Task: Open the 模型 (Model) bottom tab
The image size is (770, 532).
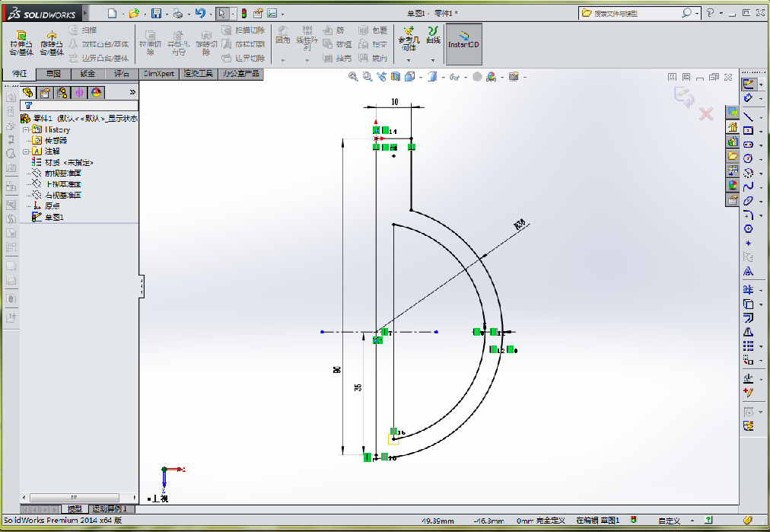Action: tap(75, 509)
